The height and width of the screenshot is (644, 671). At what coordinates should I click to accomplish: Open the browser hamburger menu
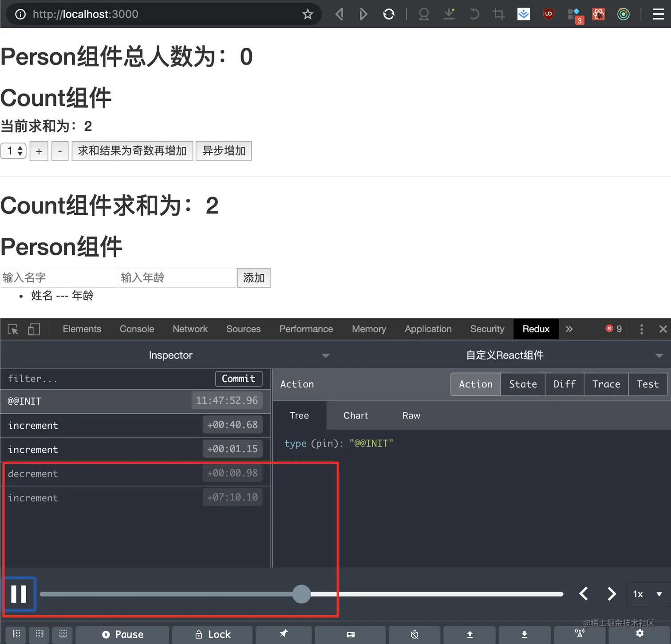point(659,14)
